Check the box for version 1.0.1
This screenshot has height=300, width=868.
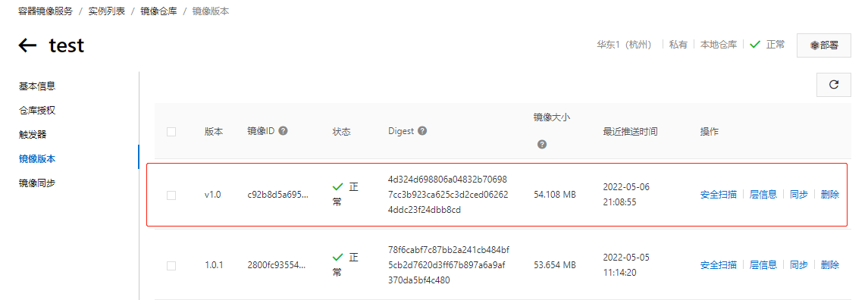click(171, 266)
